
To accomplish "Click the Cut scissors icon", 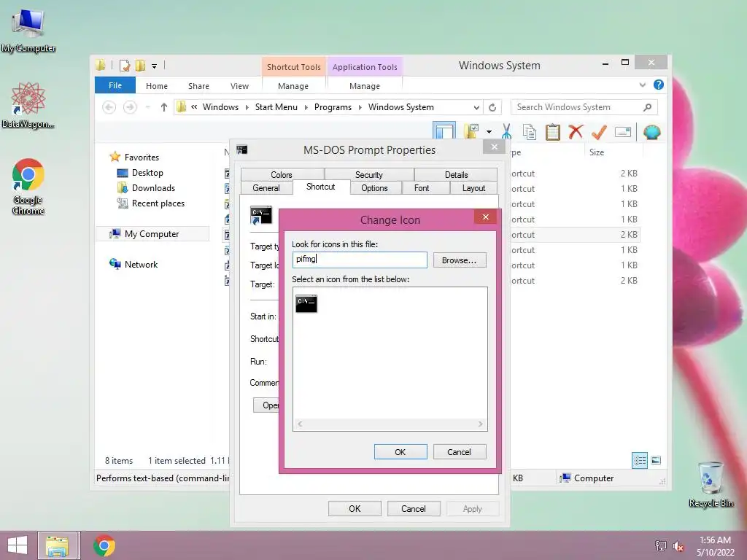I will (x=506, y=131).
